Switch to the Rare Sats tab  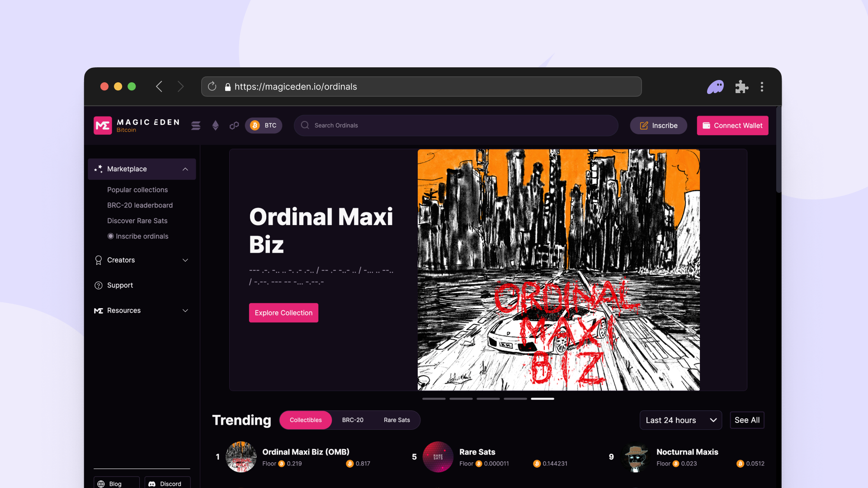[x=397, y=420]
